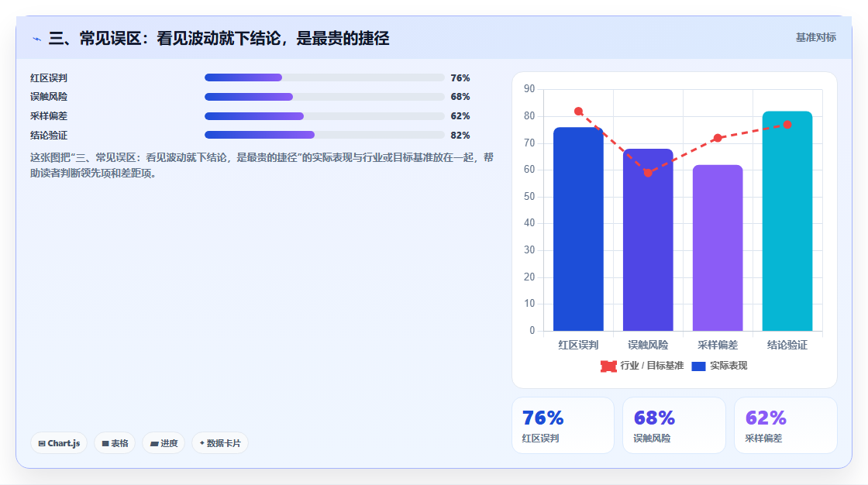This screenshot has height=485, width=868.
Task: Click the 采样偏差 x-axis label in the chart
Action: point(718,346)
